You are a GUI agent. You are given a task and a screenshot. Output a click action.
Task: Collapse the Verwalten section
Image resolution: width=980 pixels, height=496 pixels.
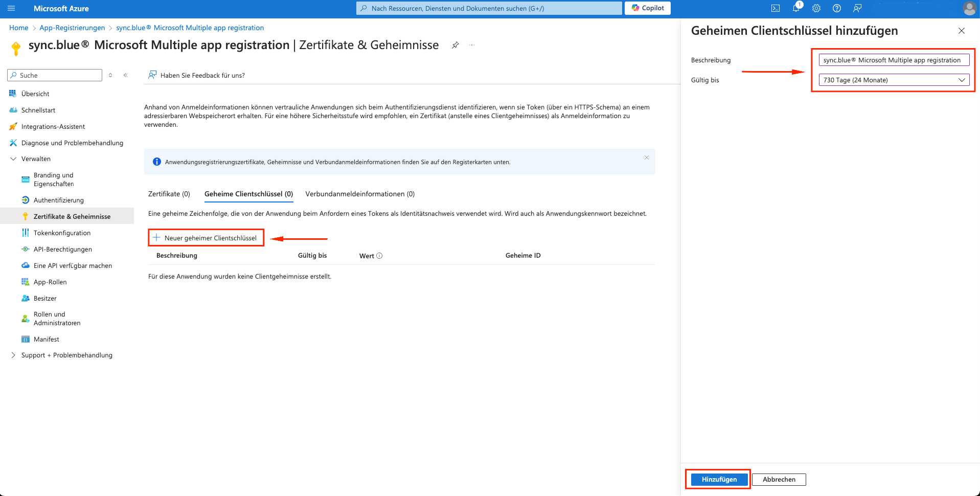click(x=13, y=159)
